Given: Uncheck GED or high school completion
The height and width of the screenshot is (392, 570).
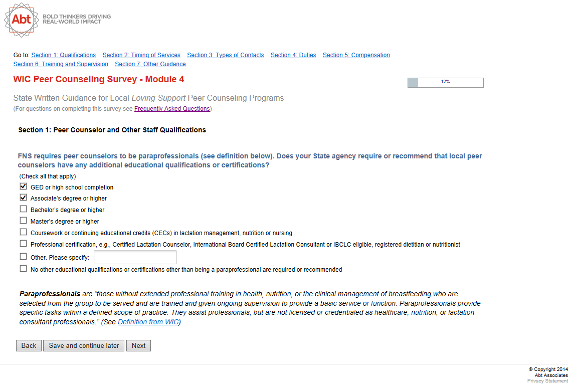Looking at the screenshot, I should pos(24,186).
